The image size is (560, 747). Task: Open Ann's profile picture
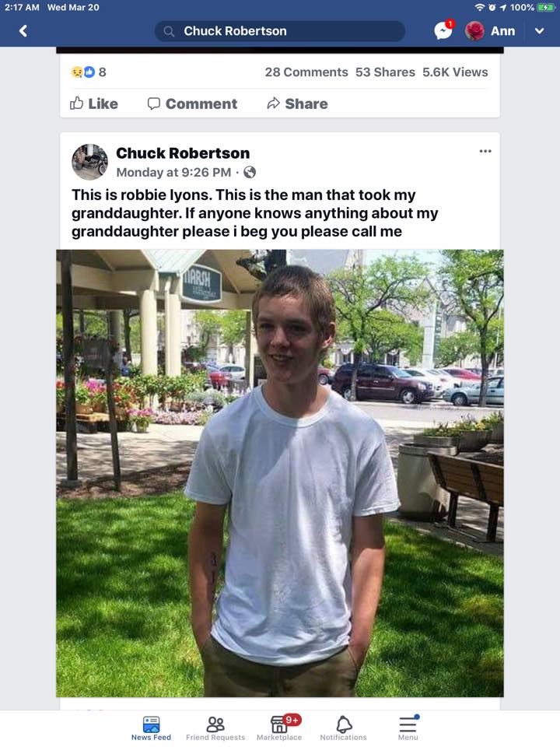[474, 31]
